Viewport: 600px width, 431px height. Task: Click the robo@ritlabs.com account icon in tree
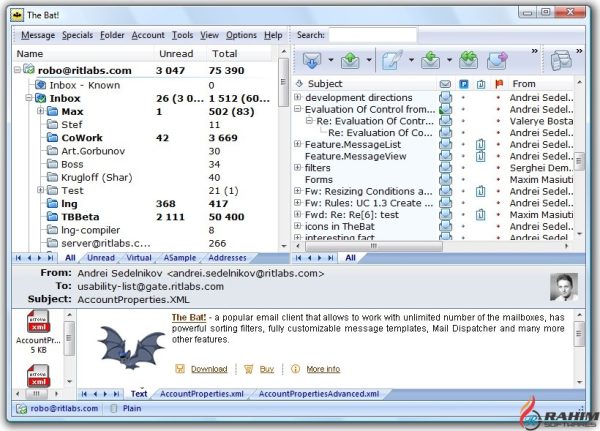point(29,70)
